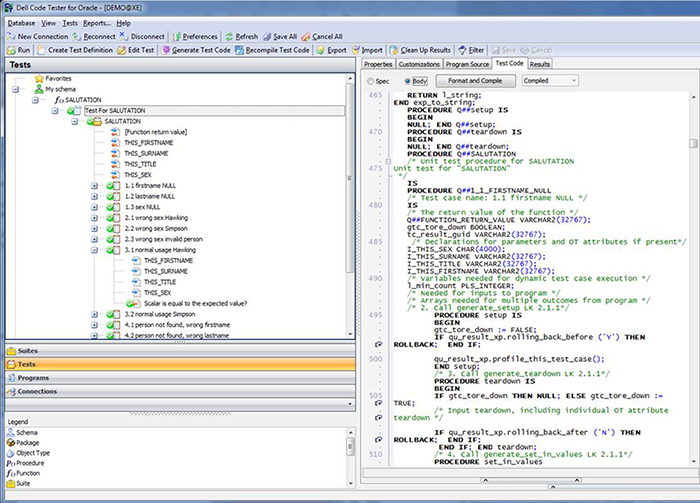Select the [Function return value] item
This screenshot has width=700, height=503.
tap(156, 132)
